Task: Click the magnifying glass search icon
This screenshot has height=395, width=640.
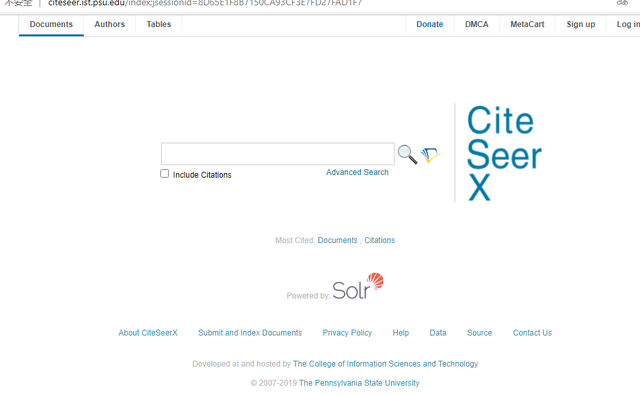Action: (x=407, y=154)
